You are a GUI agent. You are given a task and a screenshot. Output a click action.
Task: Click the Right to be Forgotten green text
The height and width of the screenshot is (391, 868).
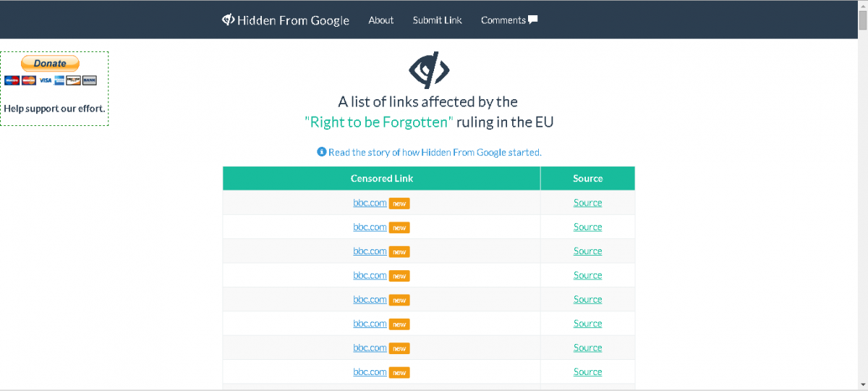click(x=379, y=122)
